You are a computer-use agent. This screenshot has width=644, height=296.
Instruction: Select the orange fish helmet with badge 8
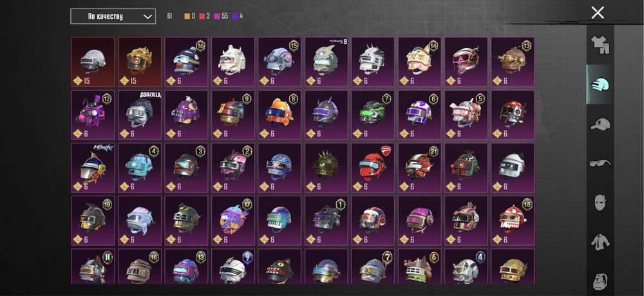[279, 115]
